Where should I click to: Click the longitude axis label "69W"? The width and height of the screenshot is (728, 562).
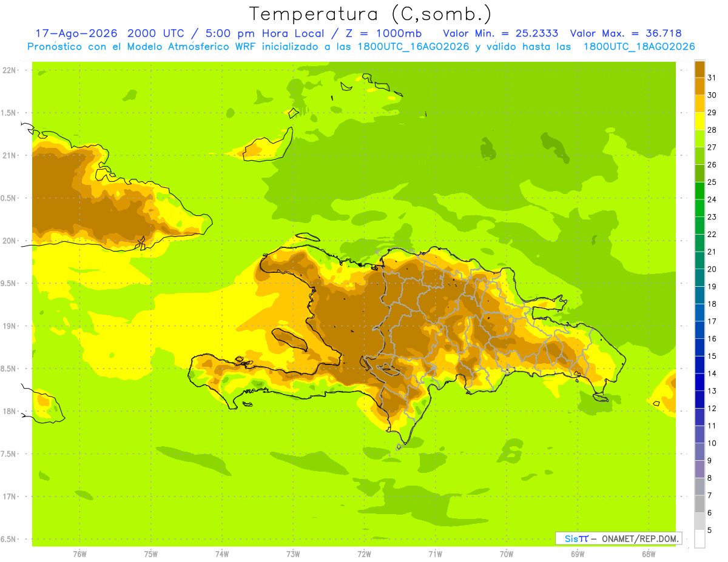coord(578,554)
